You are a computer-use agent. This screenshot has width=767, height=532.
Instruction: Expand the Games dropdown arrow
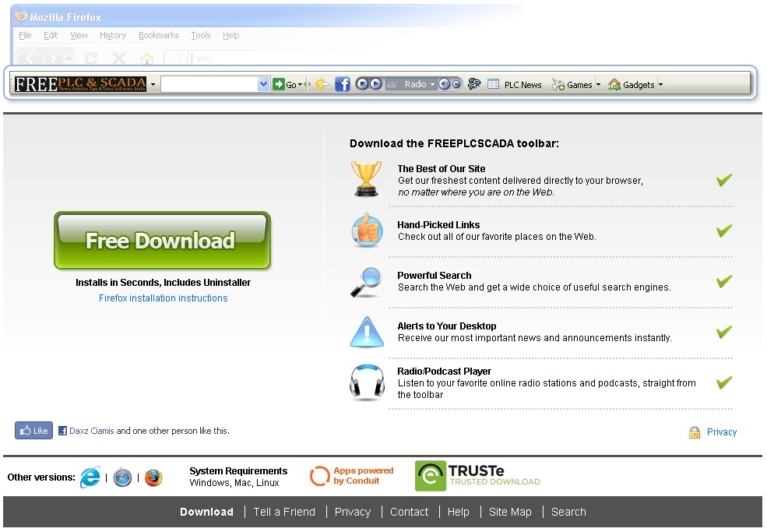point(598,85)
